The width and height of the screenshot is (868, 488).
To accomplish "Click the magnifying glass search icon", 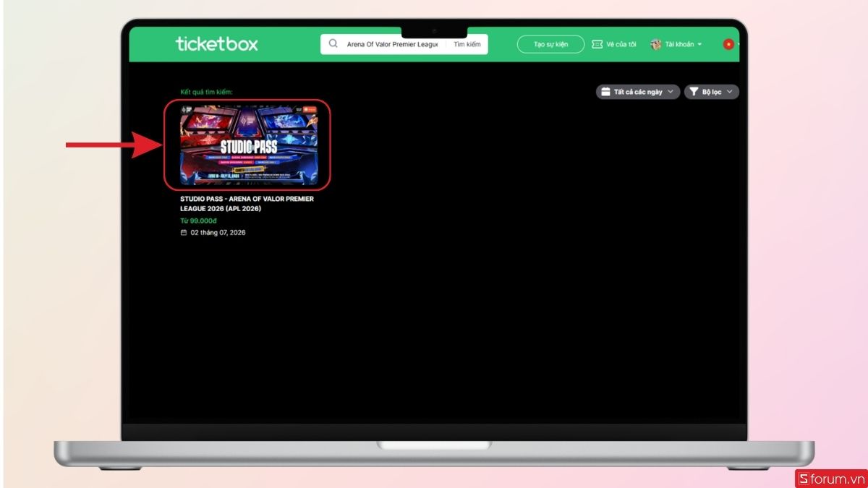I will coord(333,44).
